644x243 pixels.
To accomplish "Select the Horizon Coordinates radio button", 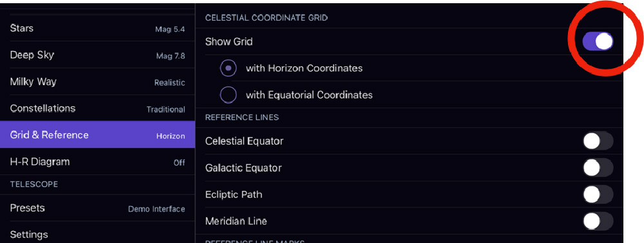I will pos(229,68).
